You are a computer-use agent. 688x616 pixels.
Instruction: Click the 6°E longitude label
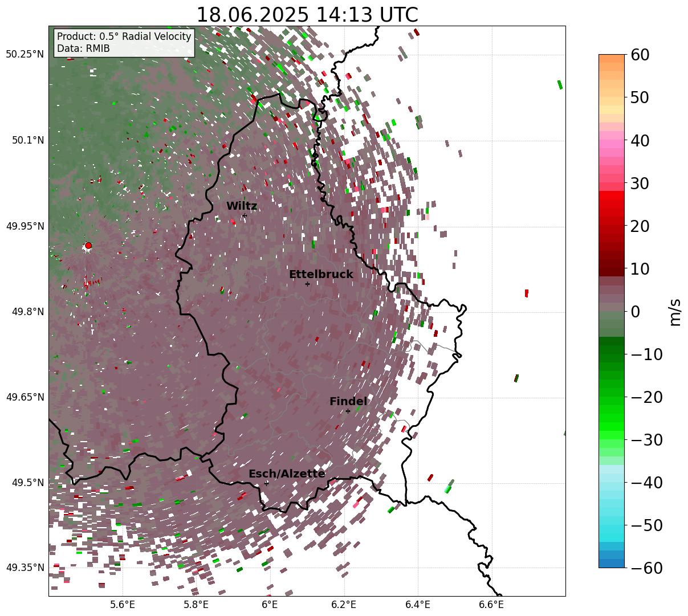270,605
